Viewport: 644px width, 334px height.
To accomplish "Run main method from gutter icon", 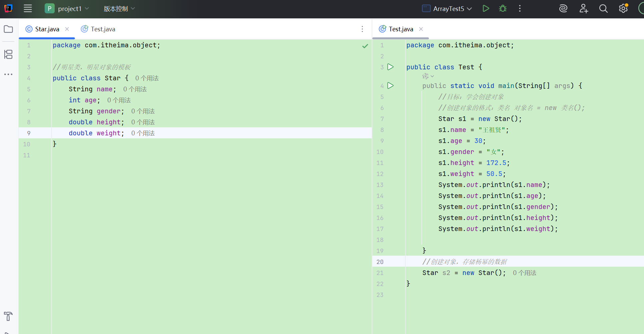I will point(391,86).
